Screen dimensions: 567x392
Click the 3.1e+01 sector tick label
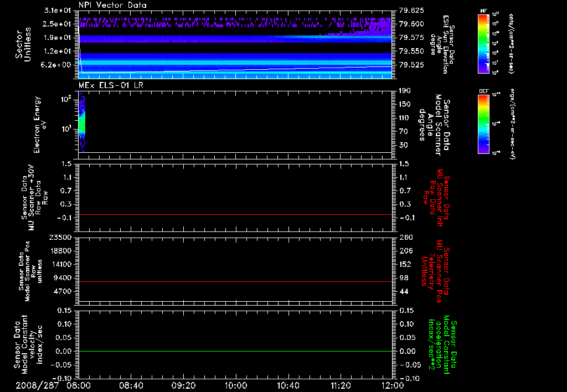pos(58,11)
